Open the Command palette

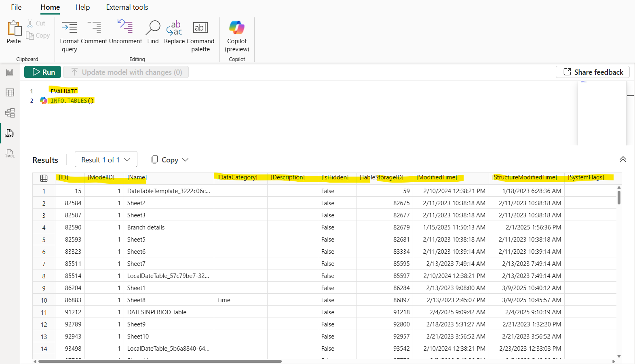pyautogui.click(x=200, y=27)
